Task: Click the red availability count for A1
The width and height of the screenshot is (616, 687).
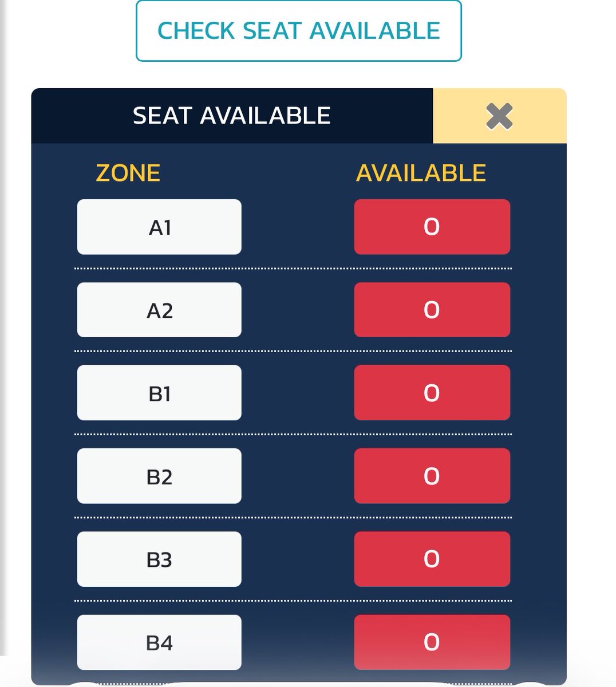Action: [x=432, y=227]
